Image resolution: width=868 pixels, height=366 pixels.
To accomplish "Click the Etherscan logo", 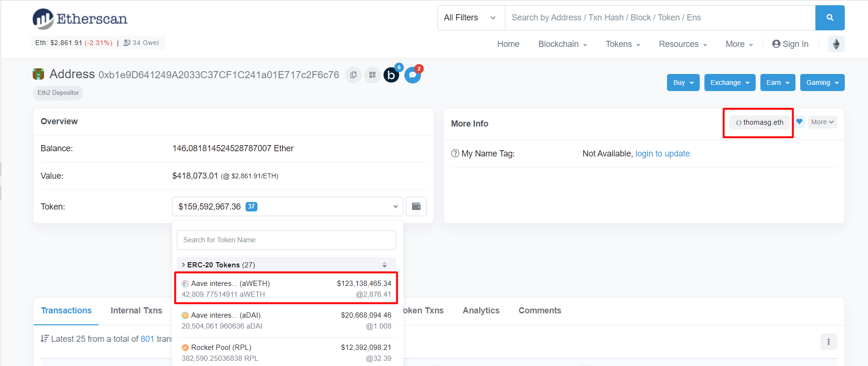I will click(x=80, y=19).
